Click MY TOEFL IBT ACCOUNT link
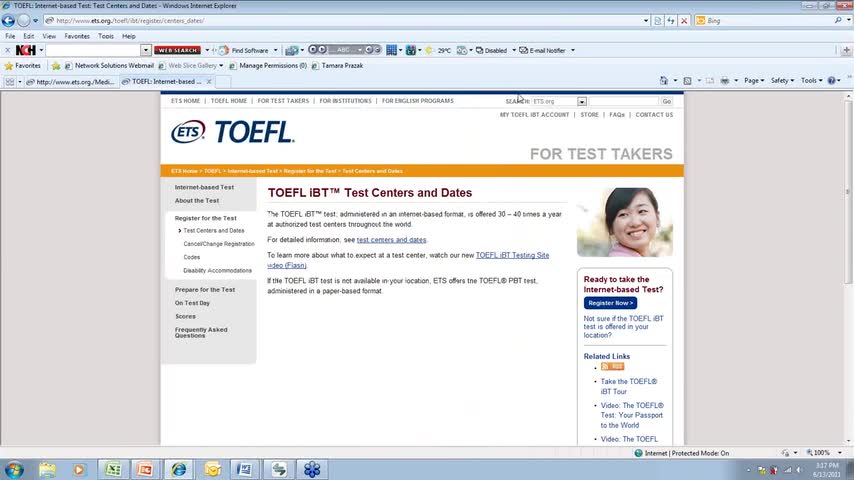This screenshot has width=854, height=480. click(534, 115)
